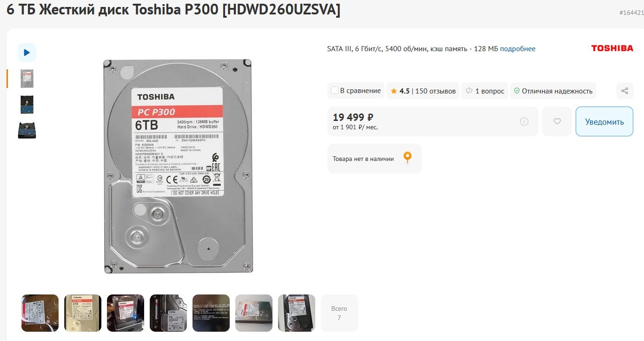644x341 pixels.
Task: Open the 150 отзывов reviews
Action: tap(435, 91)
